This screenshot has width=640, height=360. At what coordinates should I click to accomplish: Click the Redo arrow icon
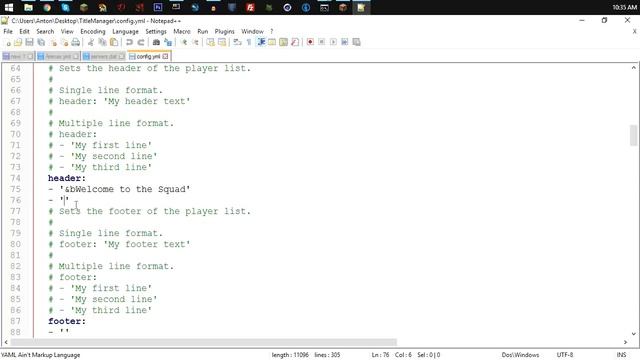141,42
